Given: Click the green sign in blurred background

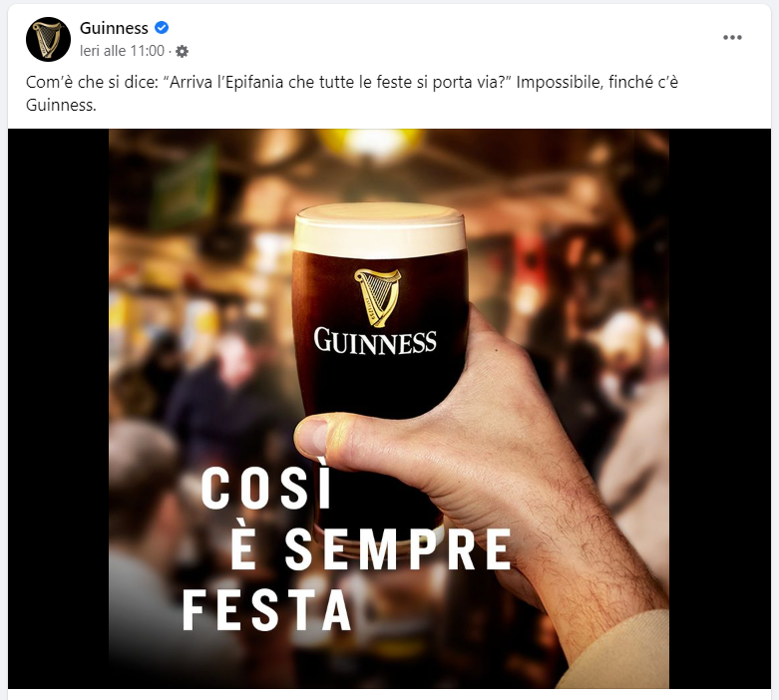Looking at the screenshot, I should 185,187.
